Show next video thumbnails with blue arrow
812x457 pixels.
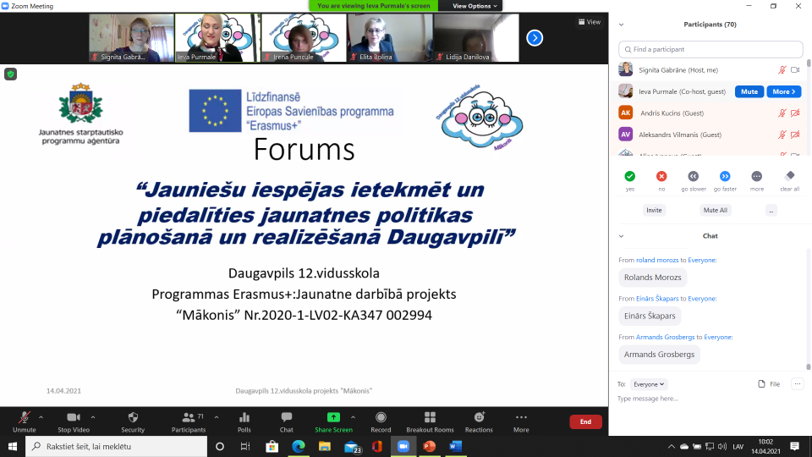tap(534, 38)
